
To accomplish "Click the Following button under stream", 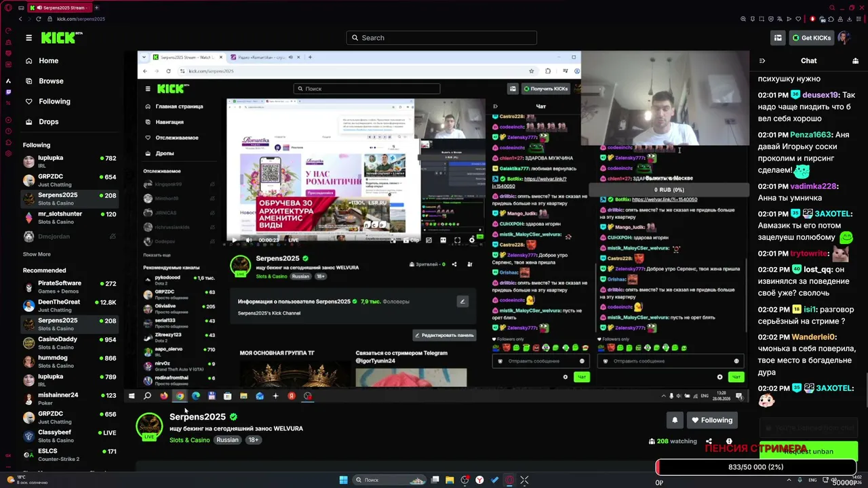I will (x=712, y=420).
